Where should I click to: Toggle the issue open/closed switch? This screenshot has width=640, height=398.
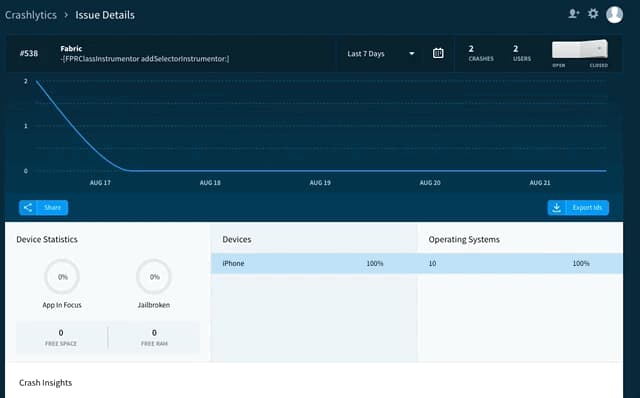(580, 50)
